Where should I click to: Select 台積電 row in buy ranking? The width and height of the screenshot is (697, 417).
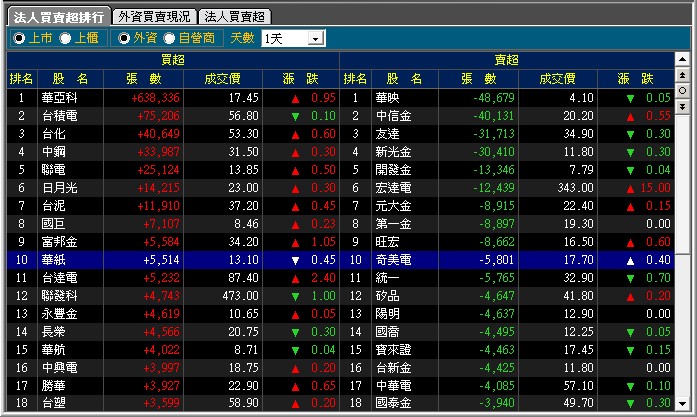tap(173, 116)
